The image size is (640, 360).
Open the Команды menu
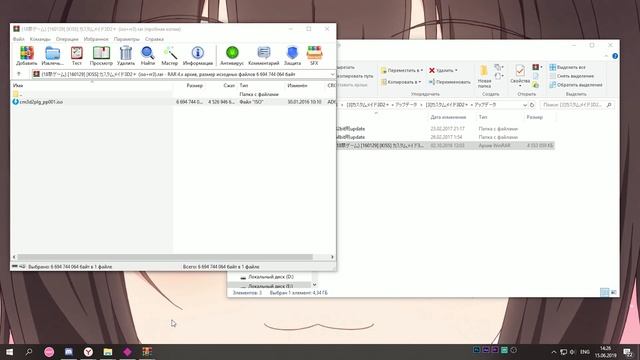tap(40, 39)
